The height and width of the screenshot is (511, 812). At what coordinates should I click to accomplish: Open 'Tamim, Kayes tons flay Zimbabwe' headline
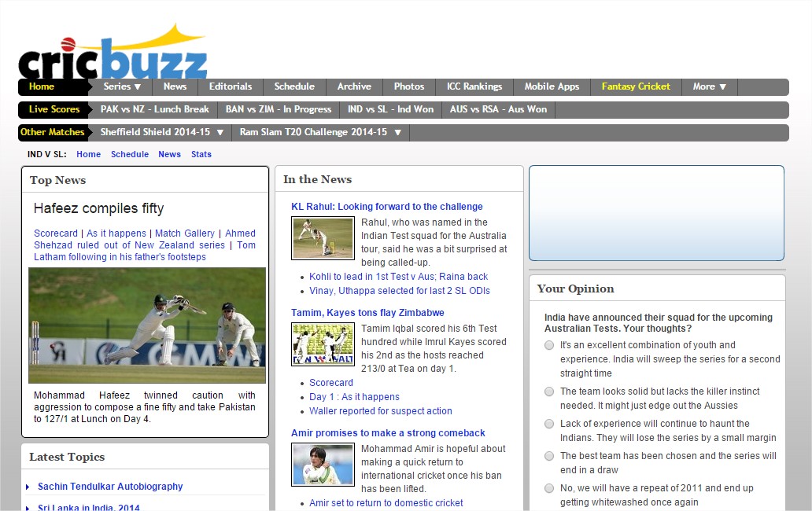coord(367,313)
